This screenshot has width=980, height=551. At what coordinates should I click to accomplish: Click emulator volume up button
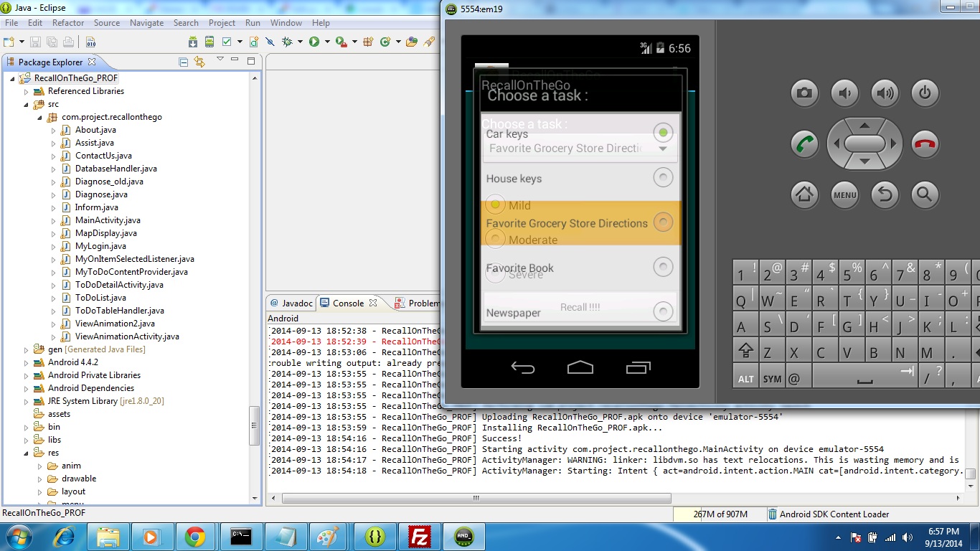(885, 93)
